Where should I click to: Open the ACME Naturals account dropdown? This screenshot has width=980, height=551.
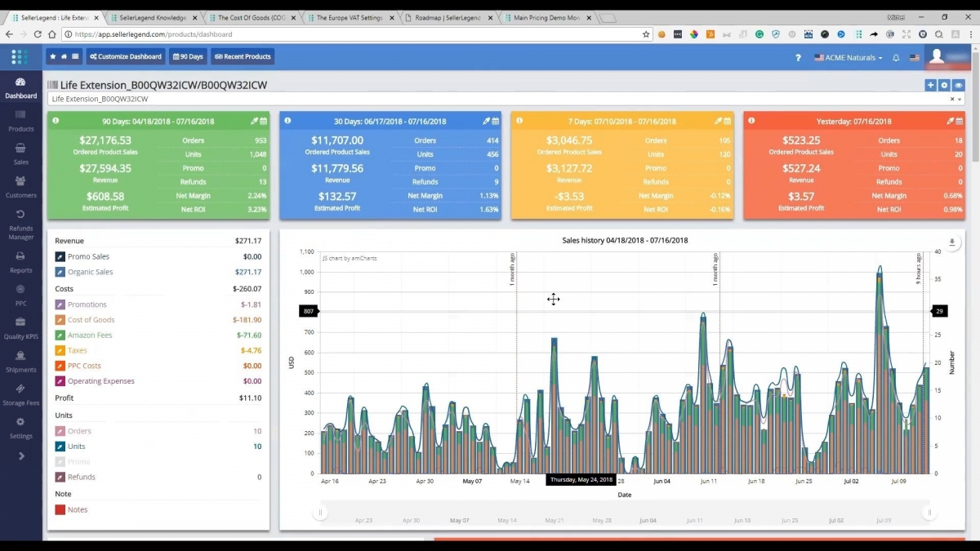pyautogui.click(x=848, y=58)
